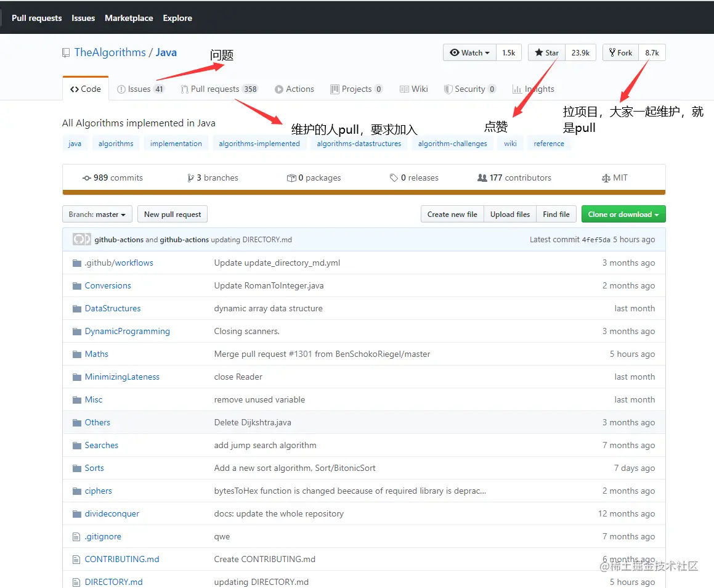Open commit message 'add jump search algorithm'
The image size is (714, 588).
(265, 446)
